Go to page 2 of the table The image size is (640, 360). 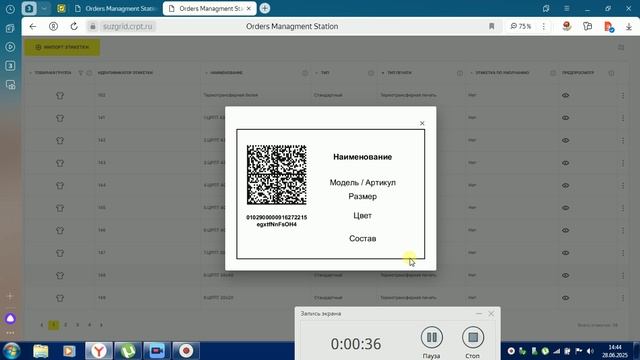[65, 325]
